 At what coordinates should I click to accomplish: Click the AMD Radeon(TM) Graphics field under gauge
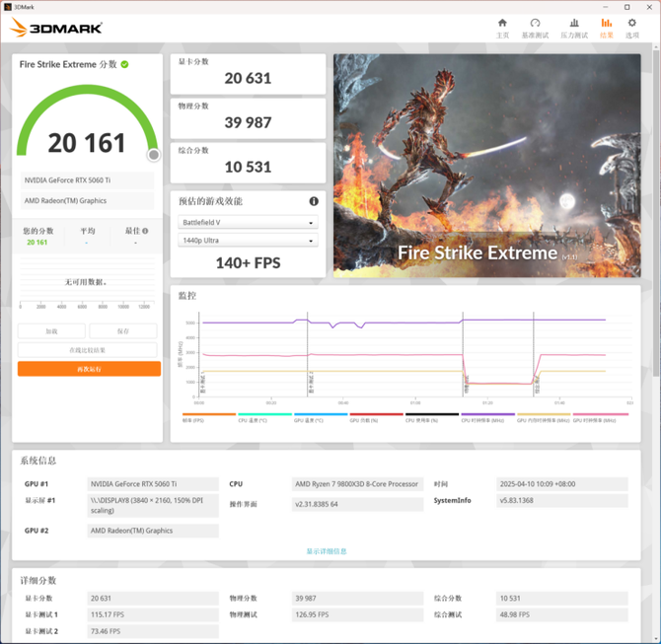pyautogui.click(x=87, y=201)
